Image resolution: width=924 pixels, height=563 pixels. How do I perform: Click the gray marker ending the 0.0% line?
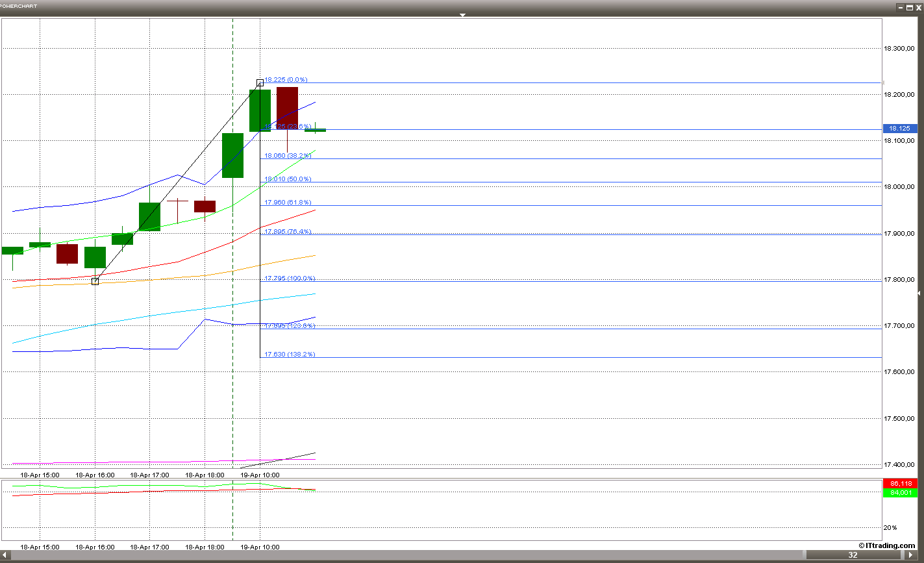click(882, 82)
